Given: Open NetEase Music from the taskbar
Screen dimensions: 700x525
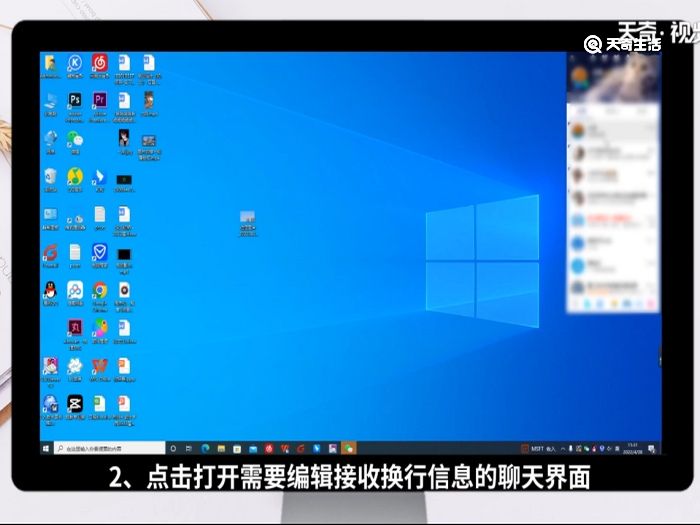Looking at the screenshot, I should point(269,449).
